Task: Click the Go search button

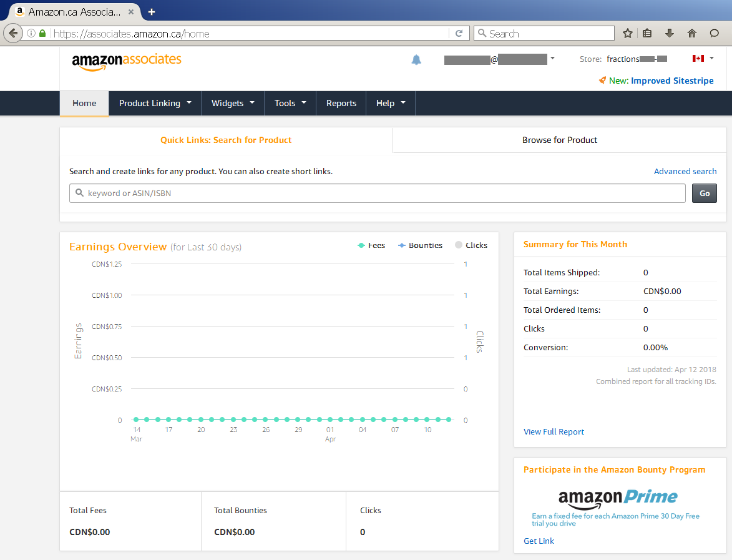Action: (705, 194)
